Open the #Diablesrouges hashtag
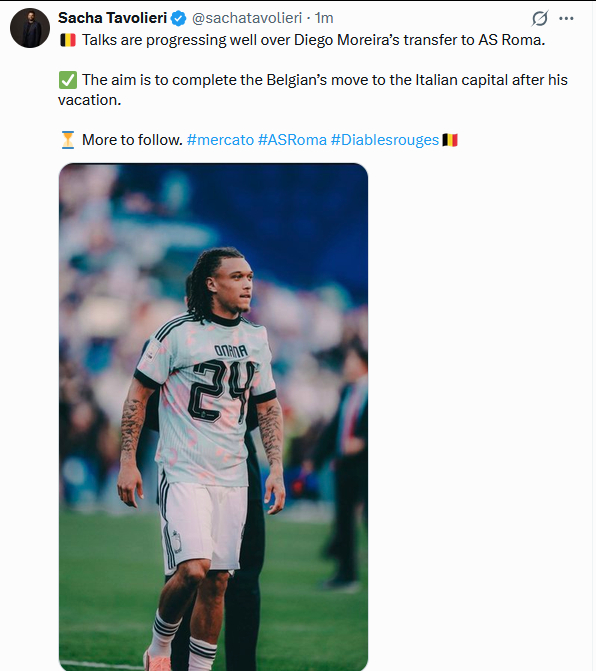Image resolution: width=596 pixels, height=671 pixels. tap(385, 140)
